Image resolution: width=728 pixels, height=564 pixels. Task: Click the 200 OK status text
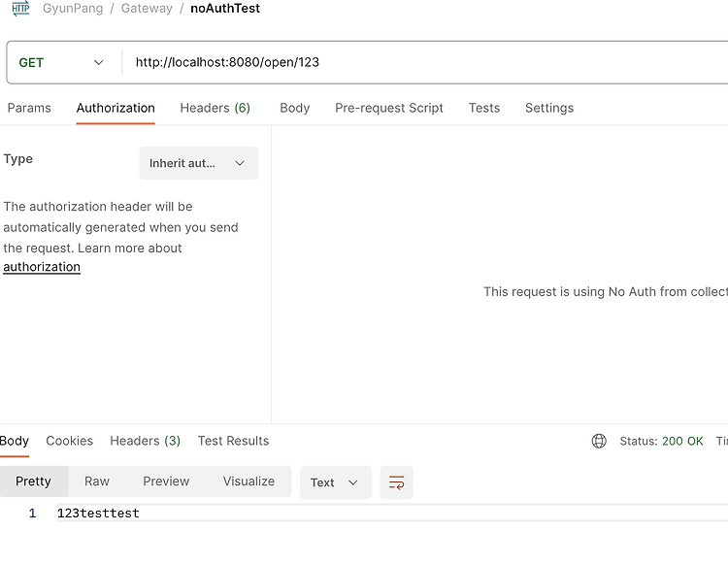point(682,441)
